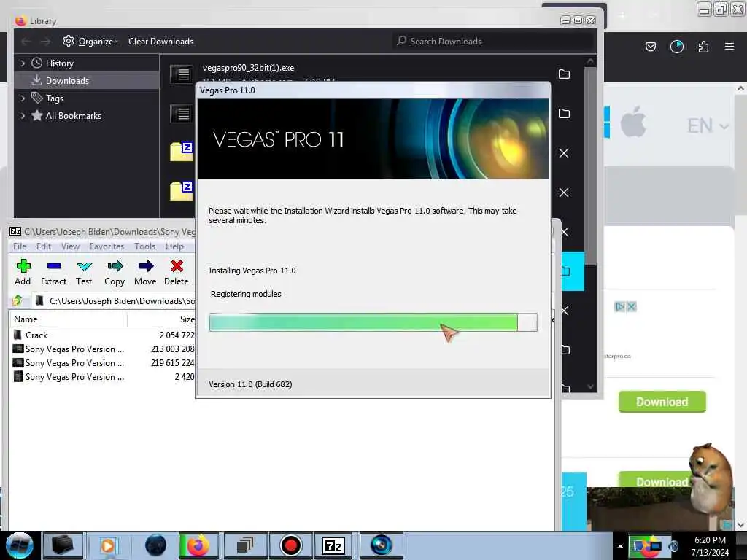Click the Size column header in 7-Zip
The width and height of the screenshot is (747, 560).
pyautogui.click(x=161, y=319)
